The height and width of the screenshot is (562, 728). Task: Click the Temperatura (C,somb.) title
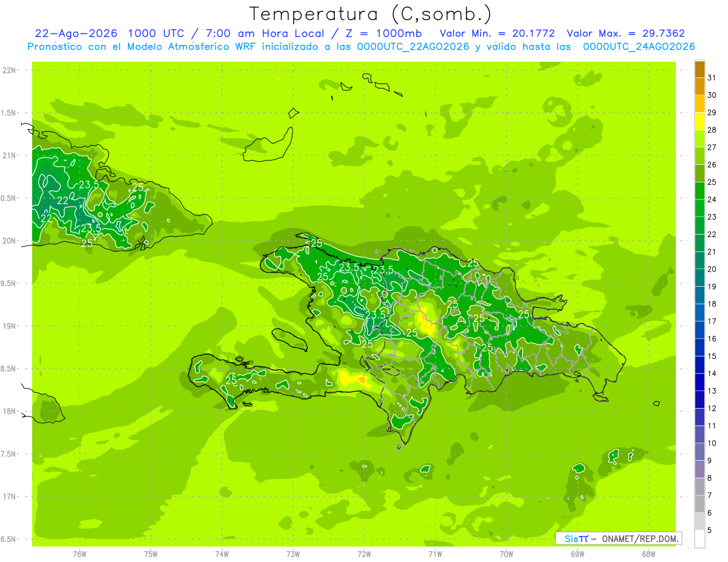[x=371, y=14]
